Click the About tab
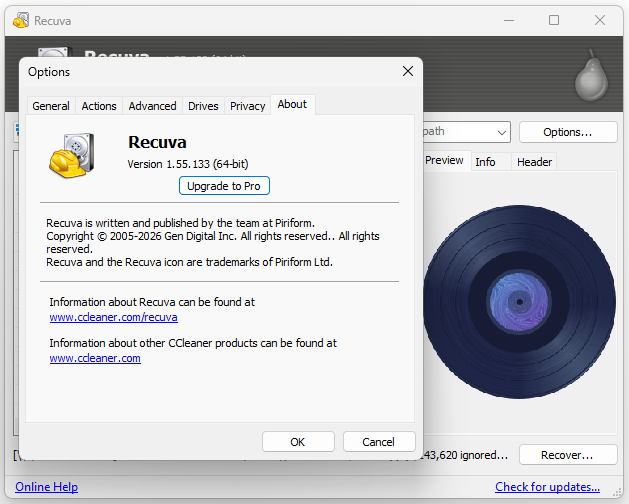Screen dimensions: 629x504 (x=292, y=104)
